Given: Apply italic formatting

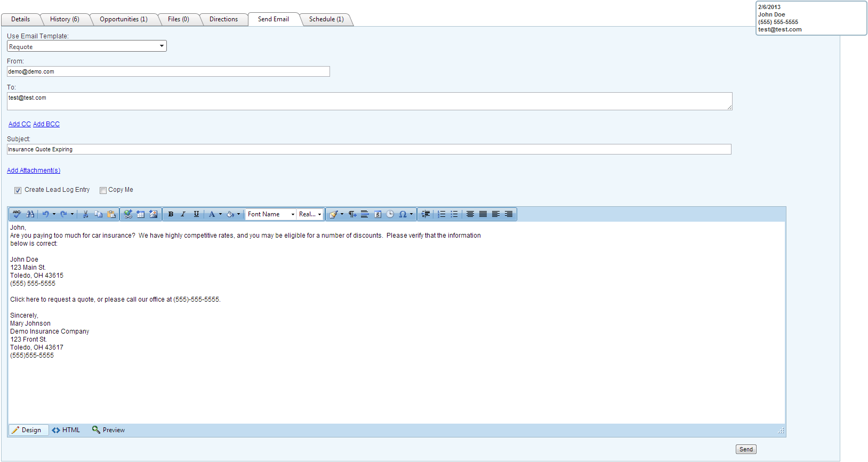Looking at the screenshot, I should click(x=183, y=214).
